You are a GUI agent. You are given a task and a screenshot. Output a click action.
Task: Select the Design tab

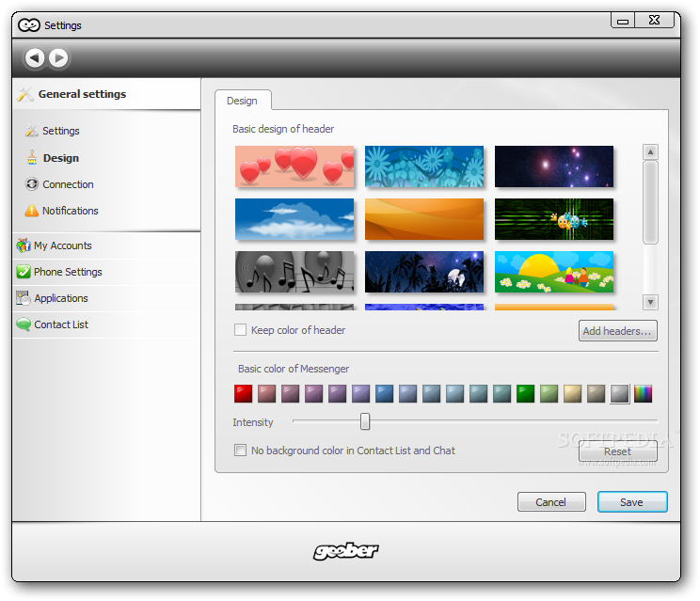click(x=243, y=101)
